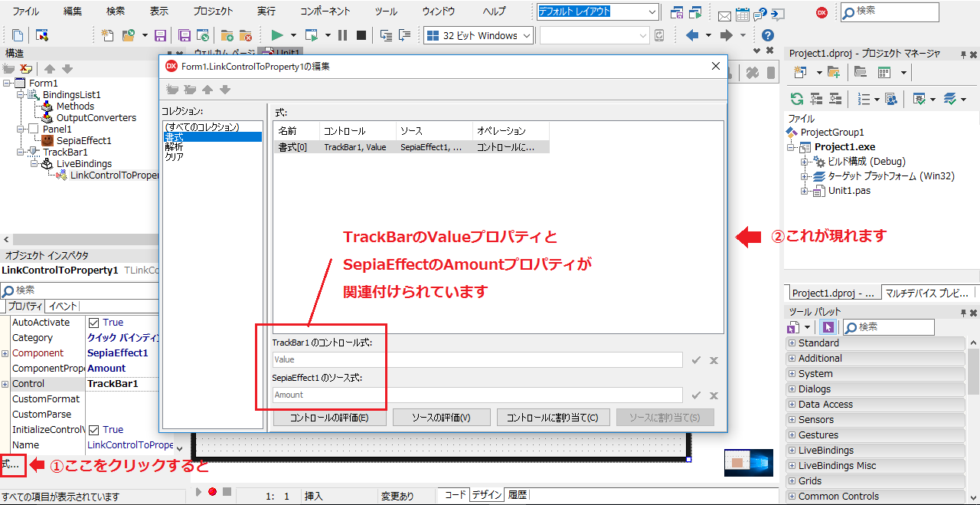This screenshot has width=980, height=505.
Task: Stop debugging with the stop icon
Action: click(x=360, y=35)
